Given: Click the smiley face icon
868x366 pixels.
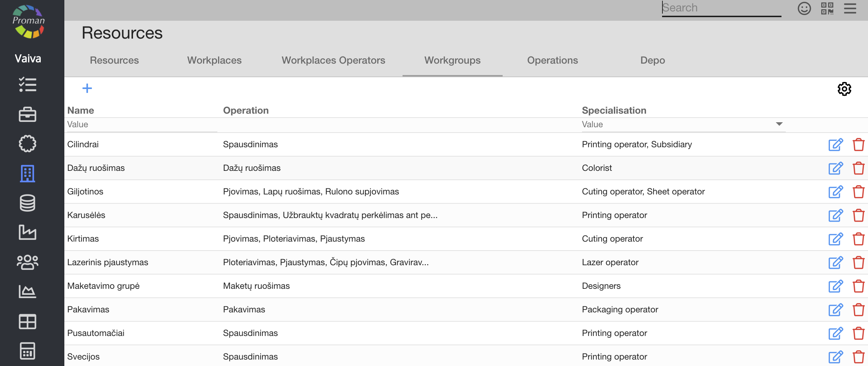Looking at the screenshot, I should (x=804, y=8).
